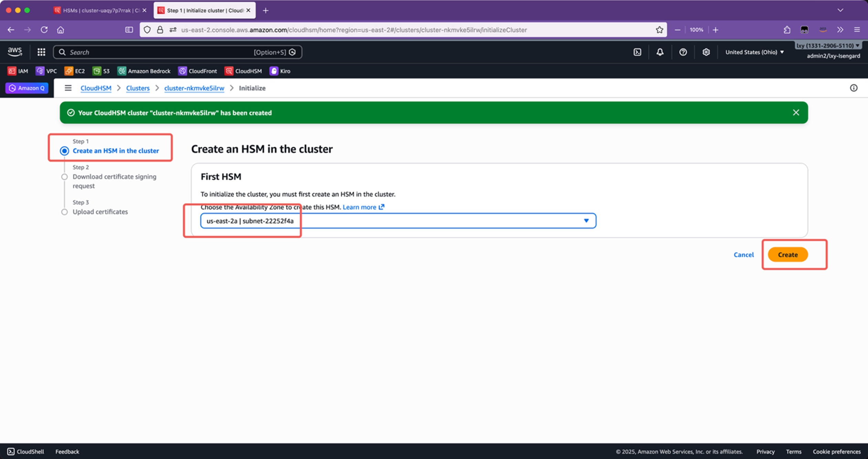Viewport: 868px width, 459px height.
Task: Open the AWS services grid menu
Action: 41,52
